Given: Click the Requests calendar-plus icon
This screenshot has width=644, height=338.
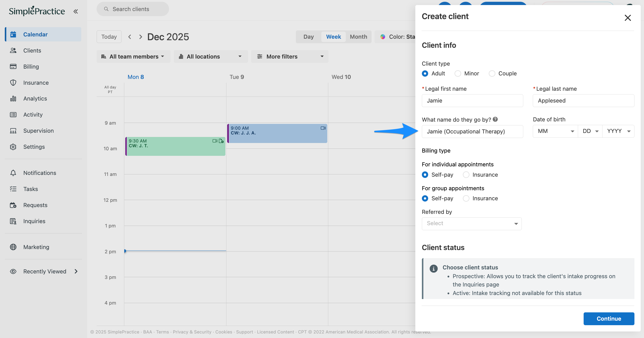Looking at the screenshot, I should (13, 205).
